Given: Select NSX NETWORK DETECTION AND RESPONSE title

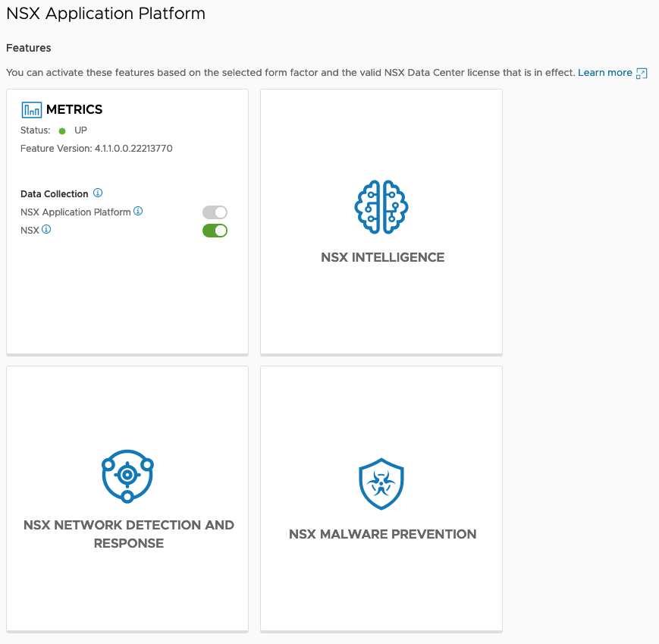Looking at the screenshot, I should point(128,534).
